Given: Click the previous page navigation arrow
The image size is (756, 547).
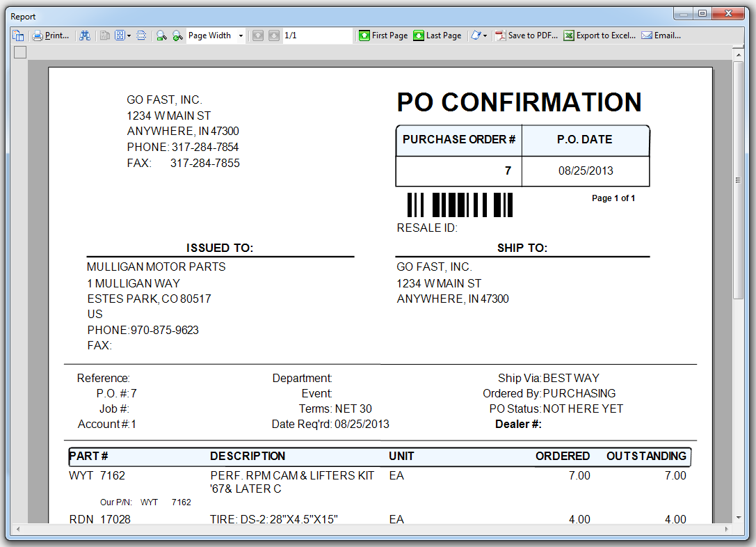Looking at the screenshot, I should click(258, 35).
